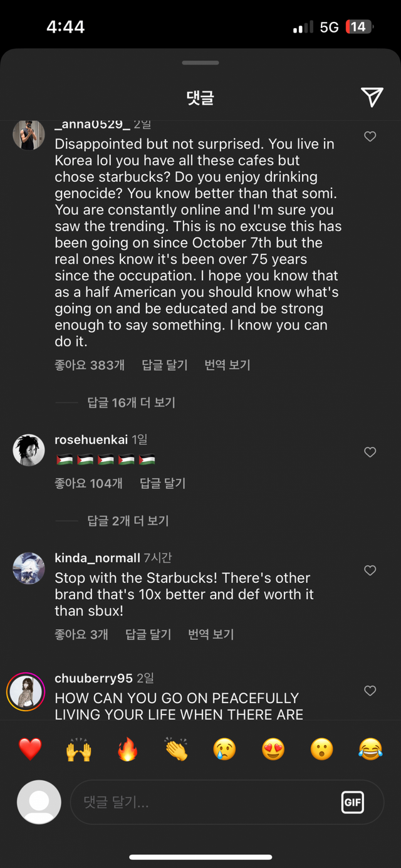Screen dimensions: 401x868
Task: Like the comment by _anna0529_
Action: (370, 137)
